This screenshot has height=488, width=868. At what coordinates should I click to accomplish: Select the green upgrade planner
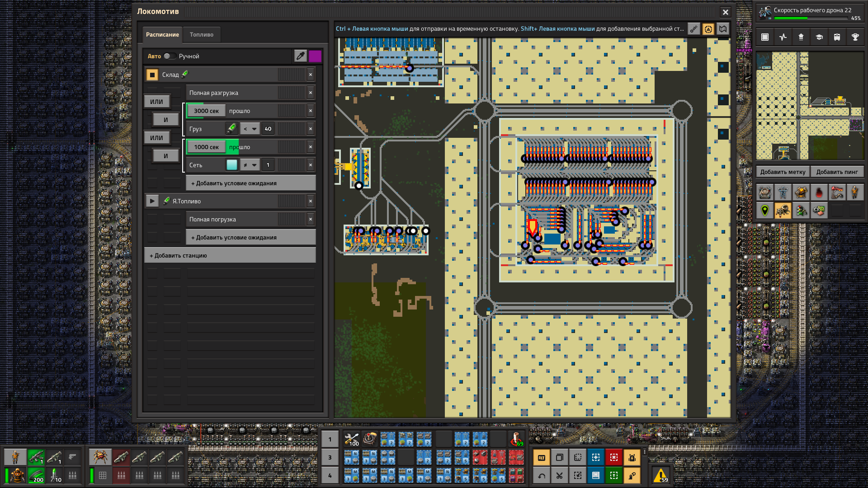pos(614,475)
